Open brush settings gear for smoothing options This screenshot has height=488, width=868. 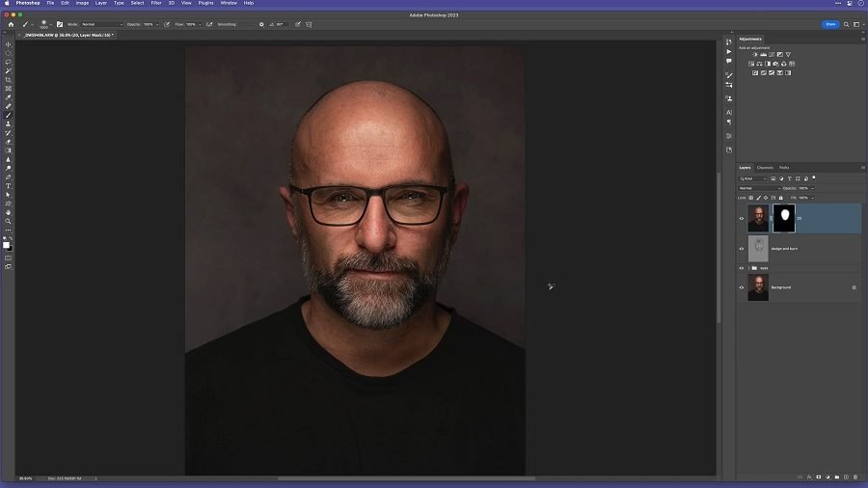tap(261, 24)
